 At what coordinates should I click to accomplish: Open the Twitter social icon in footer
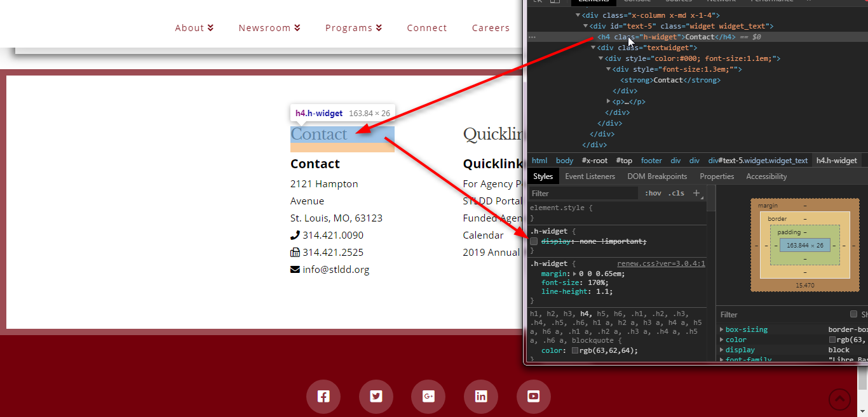(x=376, y=397)
